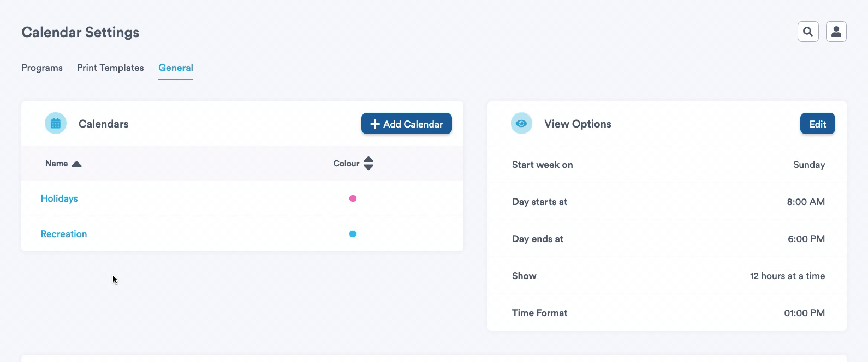Sort calendars by Name arrow
This screenshot has height=362, width=868.
click(x=76, y=164)
